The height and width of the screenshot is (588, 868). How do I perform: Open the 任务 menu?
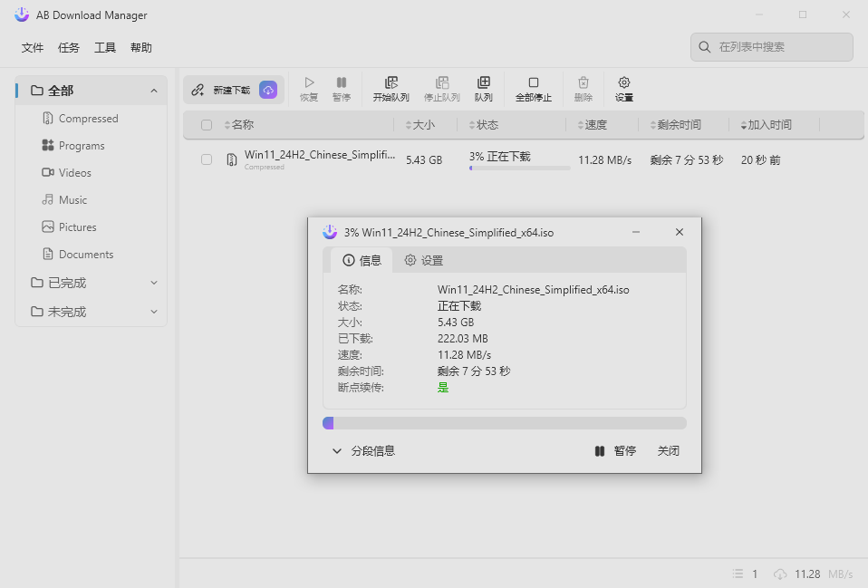point(69,48)
